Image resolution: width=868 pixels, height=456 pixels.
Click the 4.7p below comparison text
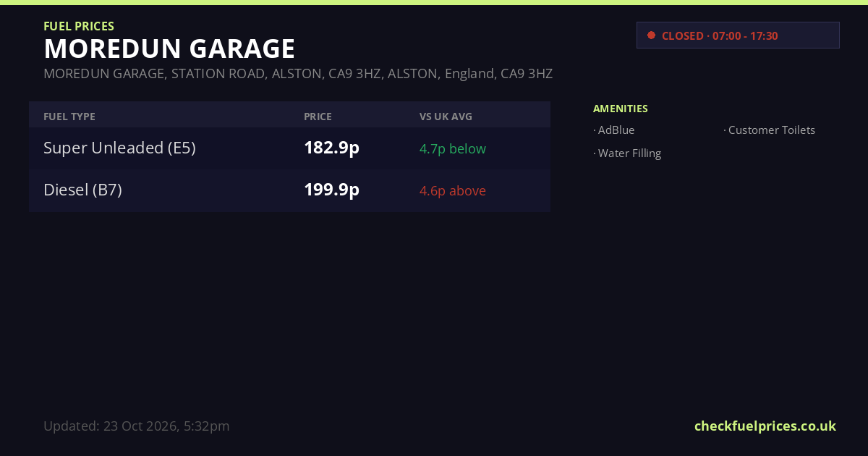pyautogui.click(x=453, y=148)
